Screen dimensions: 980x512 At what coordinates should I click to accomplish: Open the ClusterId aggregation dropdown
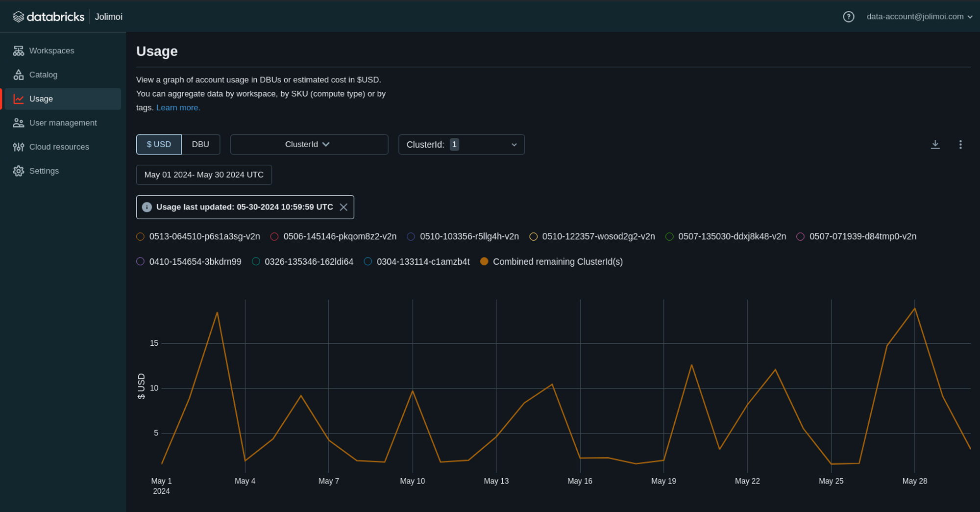[x=309, y=144]
